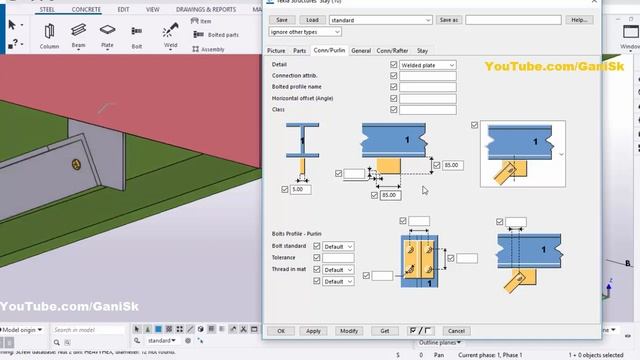Screen dimensions: 640x360
Task: Click the Assembly tool in the ribbon
Action: point(209,49)
